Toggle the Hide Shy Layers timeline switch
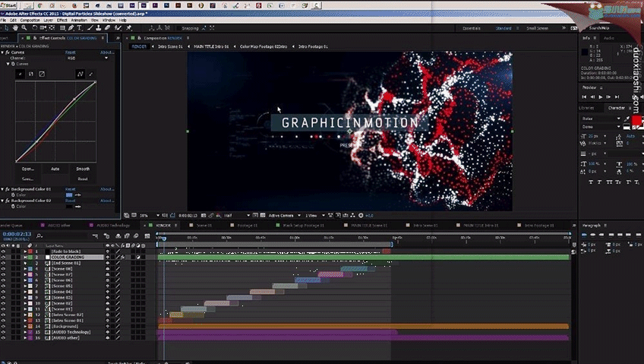The width and height of the screenshot is (644, 364). (118, 236)
